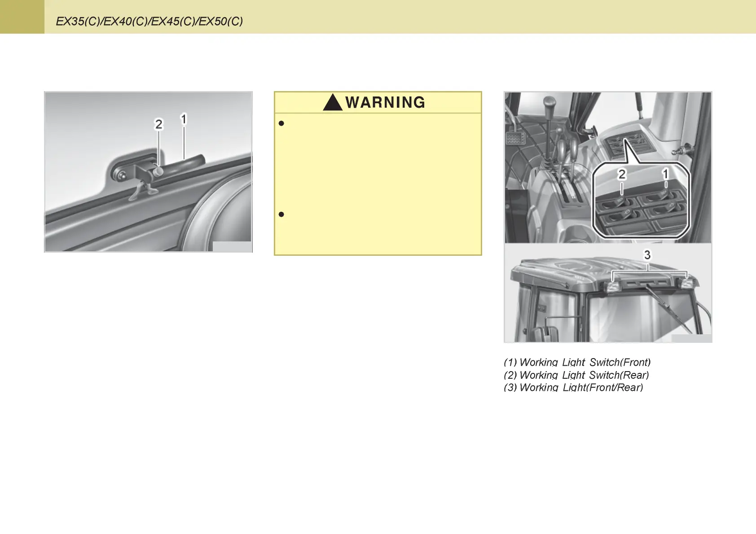The height and width of the screenshot is (534, 756).
Task: Click the second bullet point in warning box
Action: (281, 214)
